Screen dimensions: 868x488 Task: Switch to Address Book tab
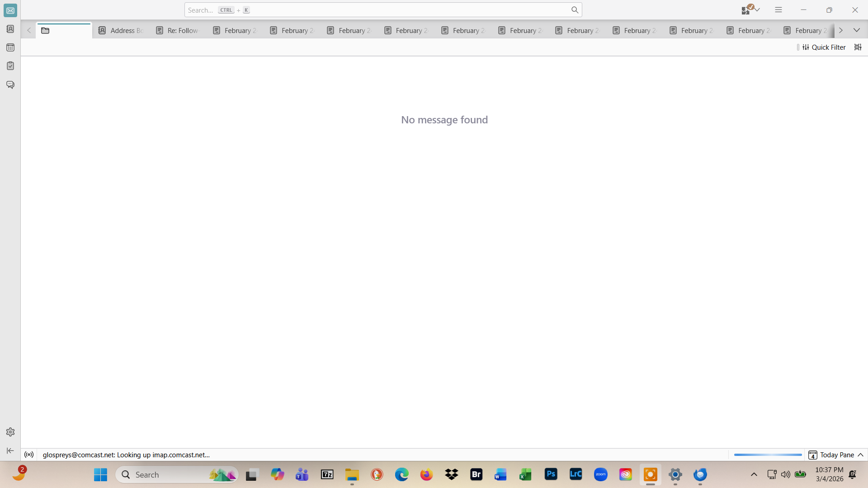point(121,30)
